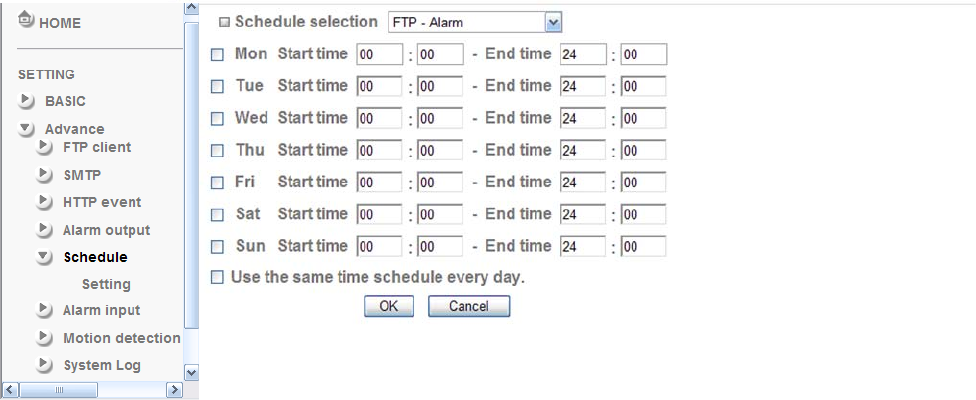Tick the Fri schedule checkbox
This screenshot has width=976, height=400.
[x=218, y=183]
